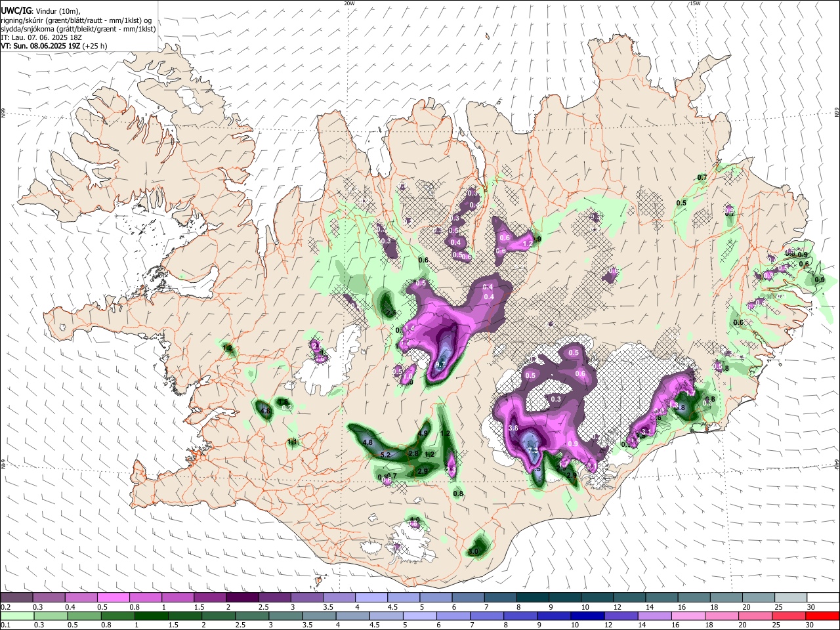Viewport: 840px width, 630px height.
Task: Click the '0.2' label in snow legend
Action: [x=5, y=607]
